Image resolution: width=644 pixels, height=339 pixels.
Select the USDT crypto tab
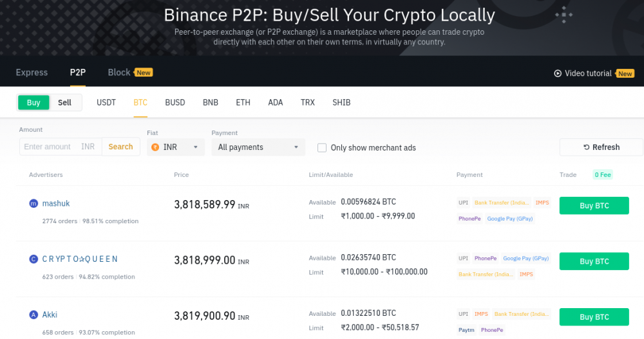(x=106, y=102)
